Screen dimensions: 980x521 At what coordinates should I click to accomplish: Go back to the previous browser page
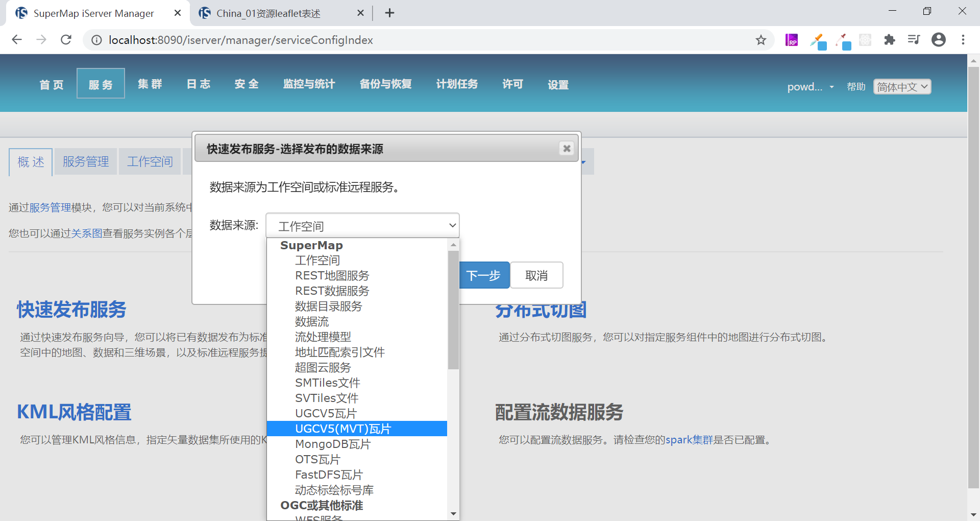pyautogui.click(x=17, y=40)
